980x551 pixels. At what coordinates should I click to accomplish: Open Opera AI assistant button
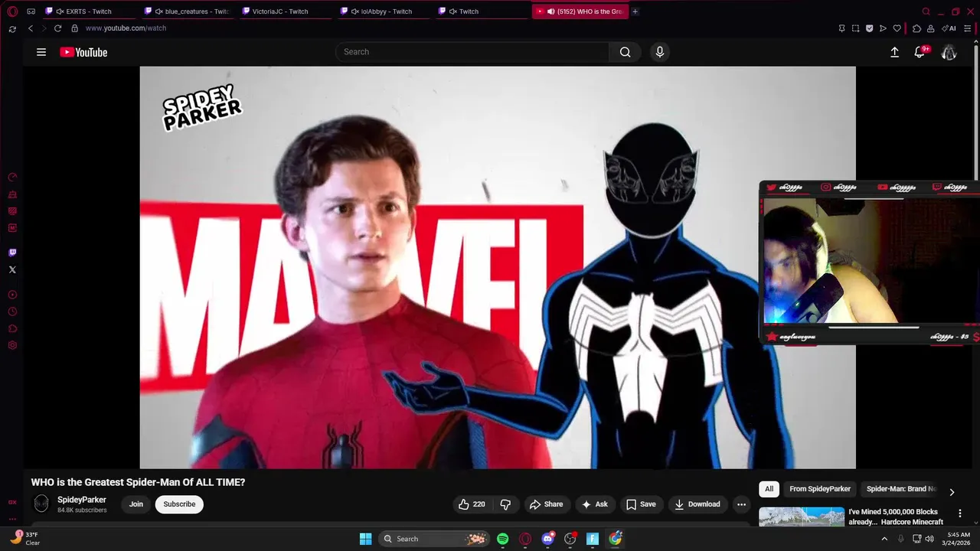pyautogui.click(x=949, y=28)
